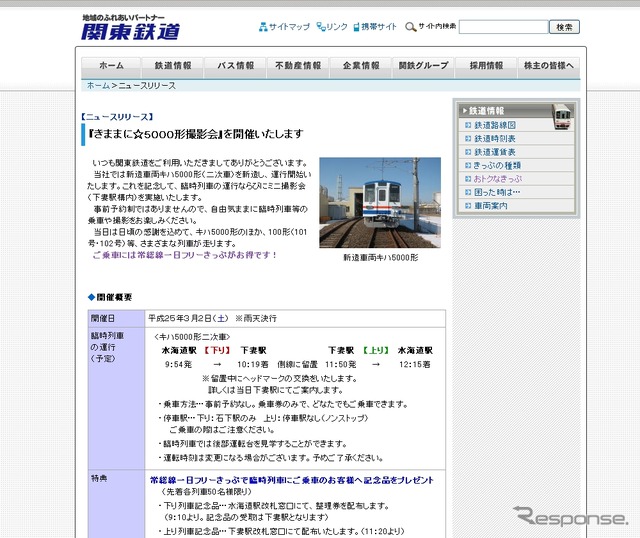Image resolution: width=640 pixels, height=538 pixels.
Task: Select the ホーム navigation tab
Action: point(111,66)
